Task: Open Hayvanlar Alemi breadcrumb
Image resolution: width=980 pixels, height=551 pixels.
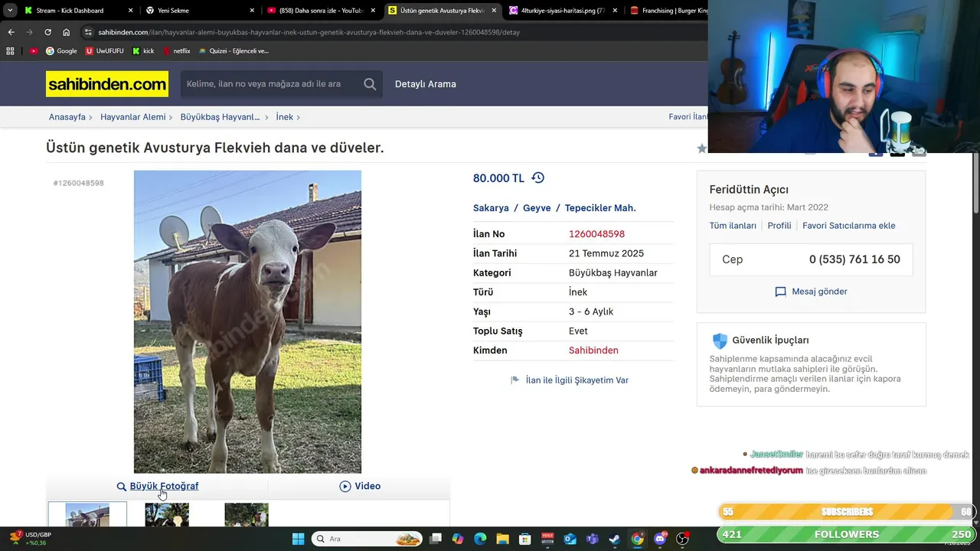Action: point(132,117)
